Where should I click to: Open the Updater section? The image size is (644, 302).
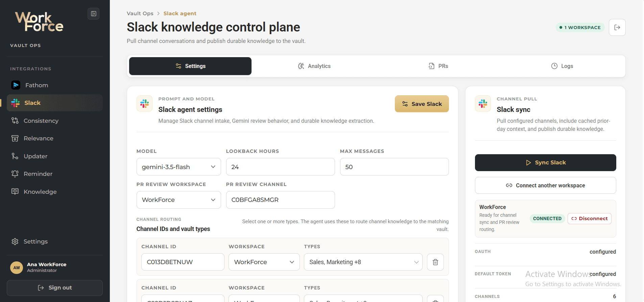pos(54,156)
